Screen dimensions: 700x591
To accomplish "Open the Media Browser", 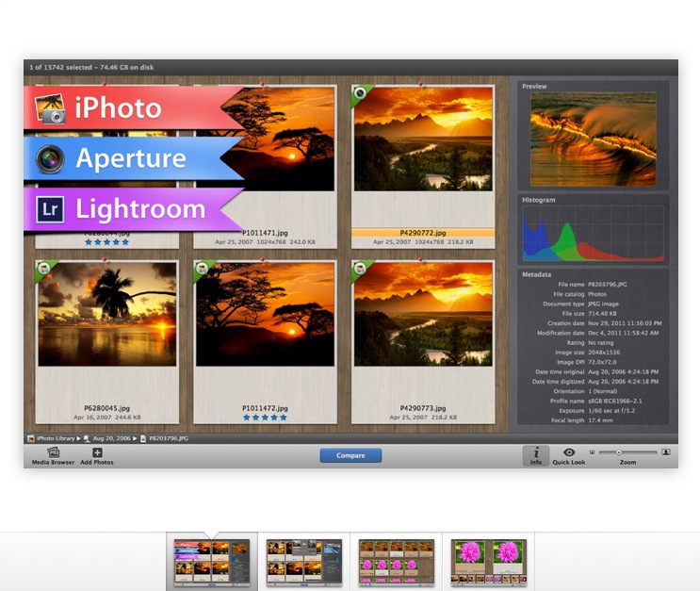I will point(53,456).
